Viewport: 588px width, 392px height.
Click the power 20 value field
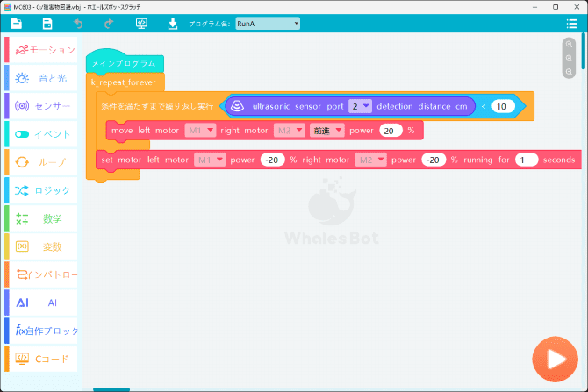click(x=391, y=131)
